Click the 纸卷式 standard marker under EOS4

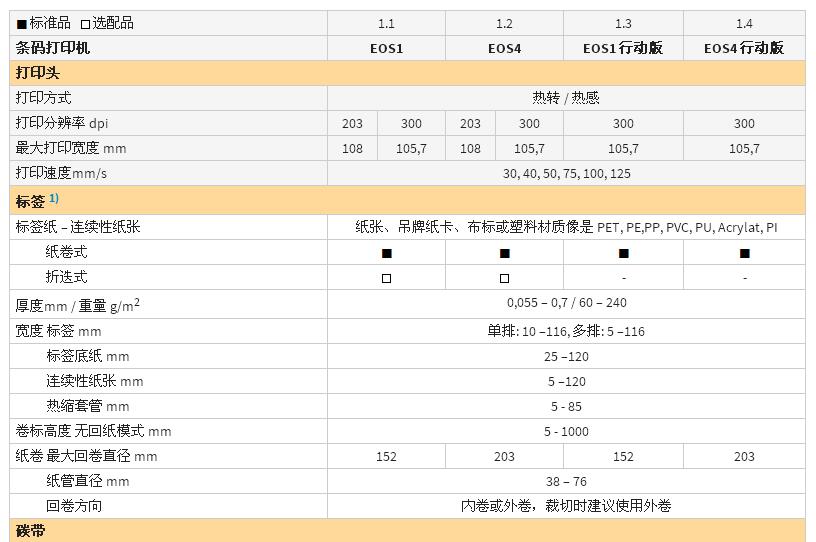coord(504,253)
